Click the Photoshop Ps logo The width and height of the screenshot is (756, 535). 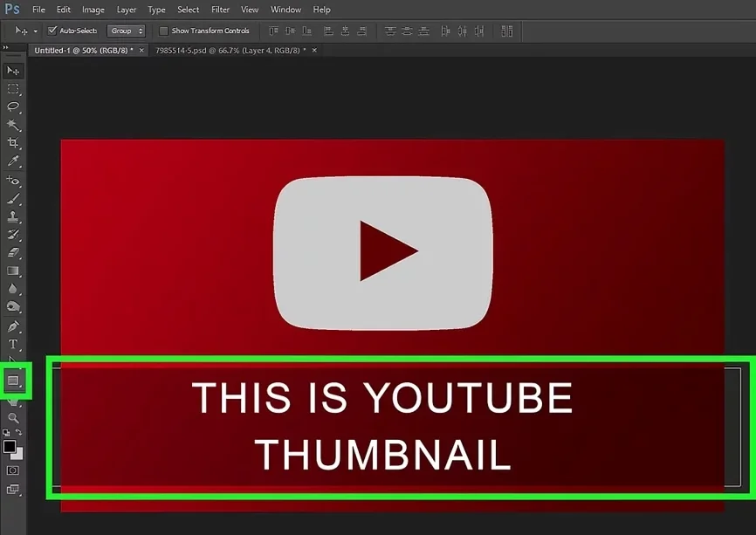(12, 9)
